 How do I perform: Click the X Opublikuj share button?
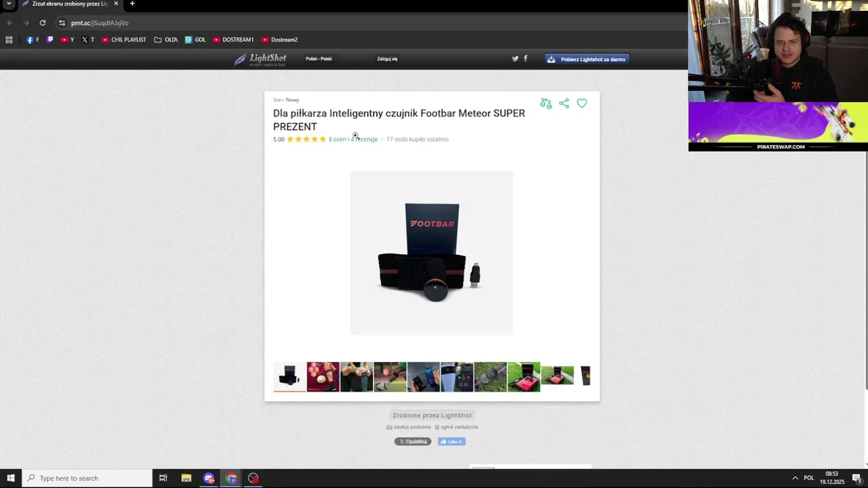pyautogui.click(x=413, y=442)
